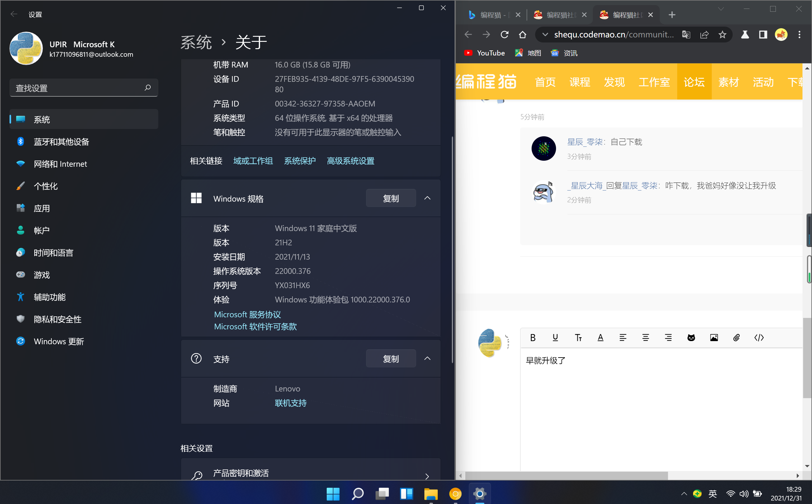Open 蓝牙和其他设备 settings
The width and height of the screenshot is (812, 504).
tap(84, 142)
